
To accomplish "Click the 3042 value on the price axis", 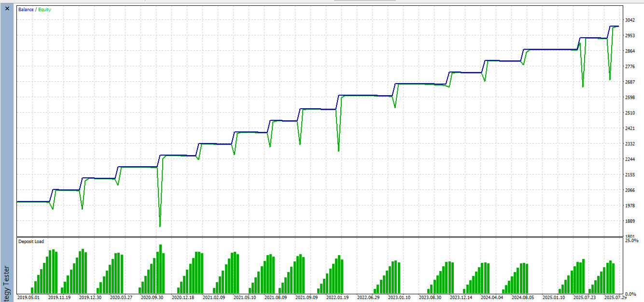I will 630,20.
